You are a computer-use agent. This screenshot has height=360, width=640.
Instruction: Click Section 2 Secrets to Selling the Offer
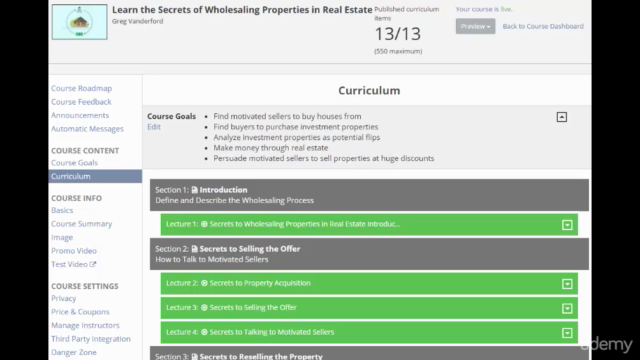click(x=369, y=254)
